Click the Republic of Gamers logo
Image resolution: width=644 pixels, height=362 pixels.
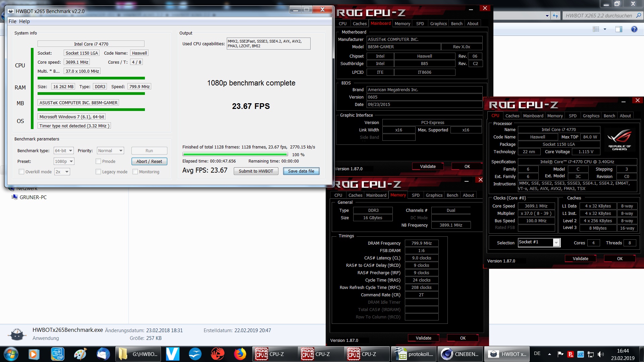(619, 139)
